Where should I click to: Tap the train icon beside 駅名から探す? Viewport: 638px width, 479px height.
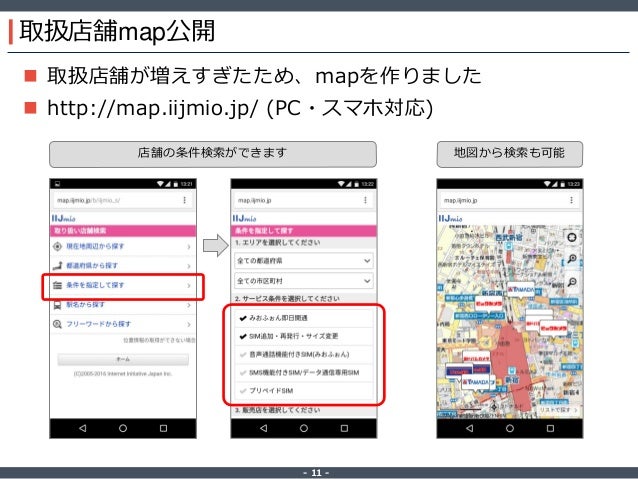tap(57, 305)
